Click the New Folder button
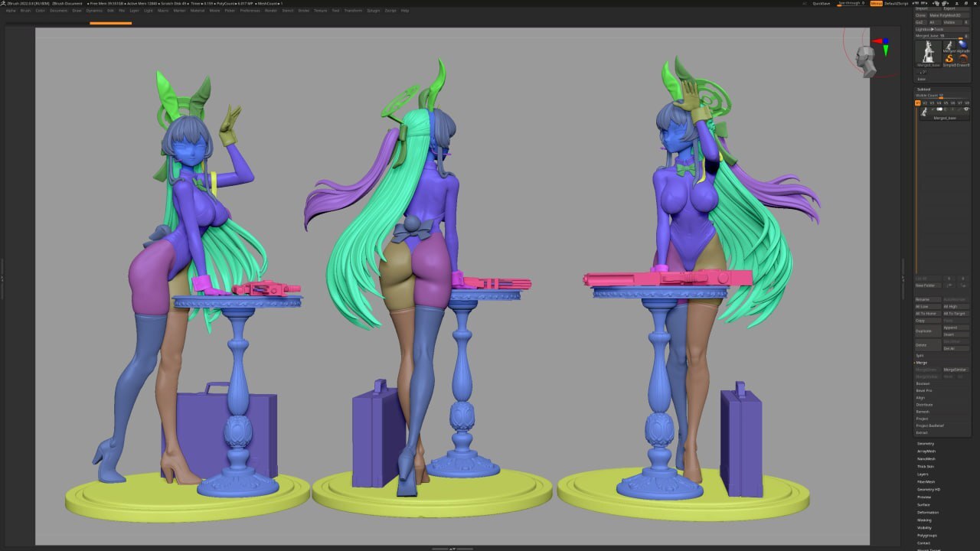 tap(928, 285)
